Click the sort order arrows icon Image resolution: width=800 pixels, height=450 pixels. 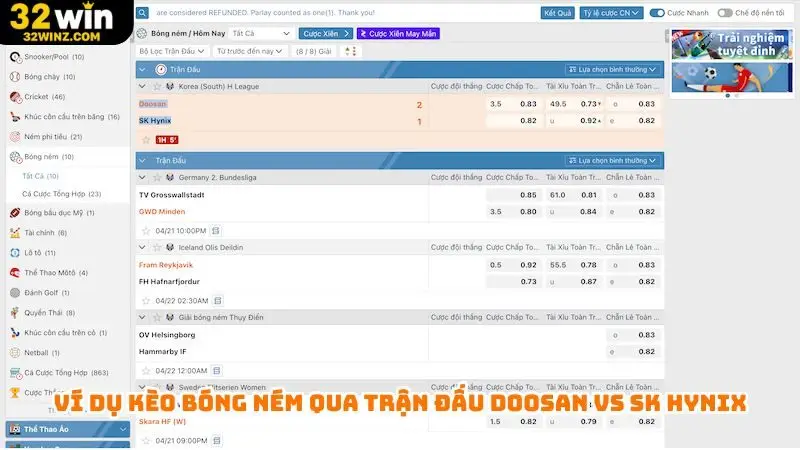click(351, 51)
